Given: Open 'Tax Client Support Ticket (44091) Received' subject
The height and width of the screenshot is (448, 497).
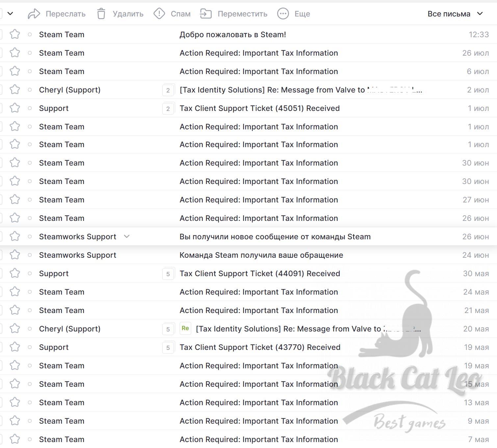Looking at the screenshot, I should click(x=260, y=274).
